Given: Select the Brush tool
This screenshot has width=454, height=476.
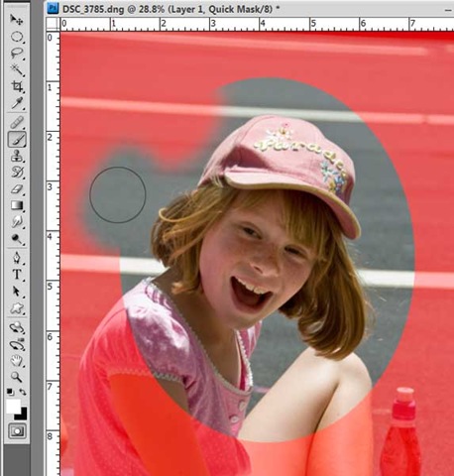Looking at the screenshot, I should click(17, 139).
